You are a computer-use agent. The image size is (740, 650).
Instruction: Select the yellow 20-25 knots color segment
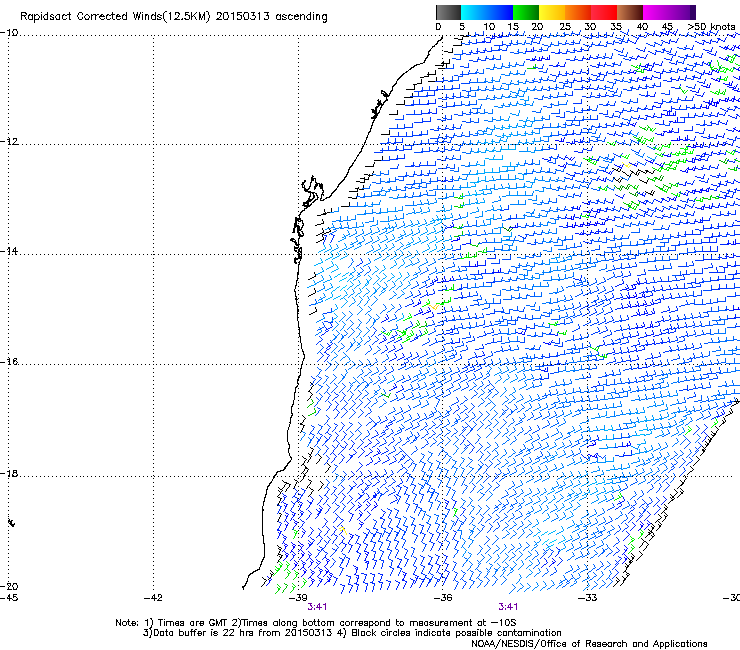[x=552, y=12]
